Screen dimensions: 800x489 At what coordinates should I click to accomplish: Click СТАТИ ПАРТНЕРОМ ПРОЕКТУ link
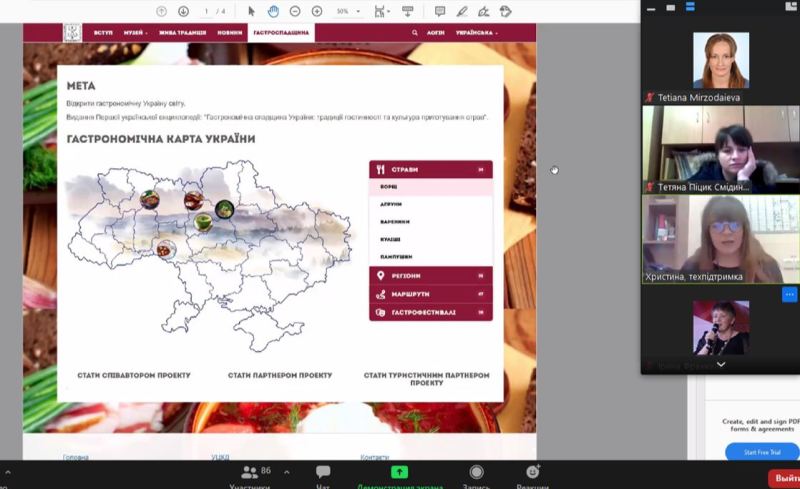tap(280, 375)
